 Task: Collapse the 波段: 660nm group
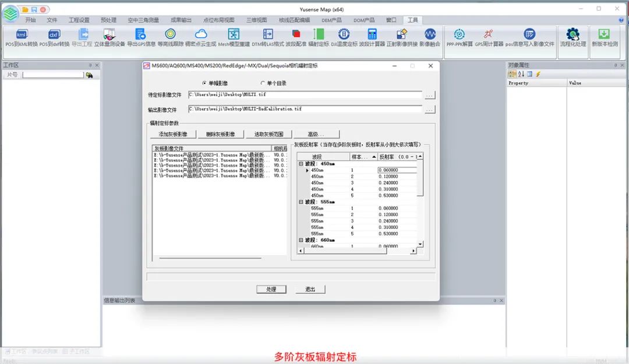pos(301,240)
